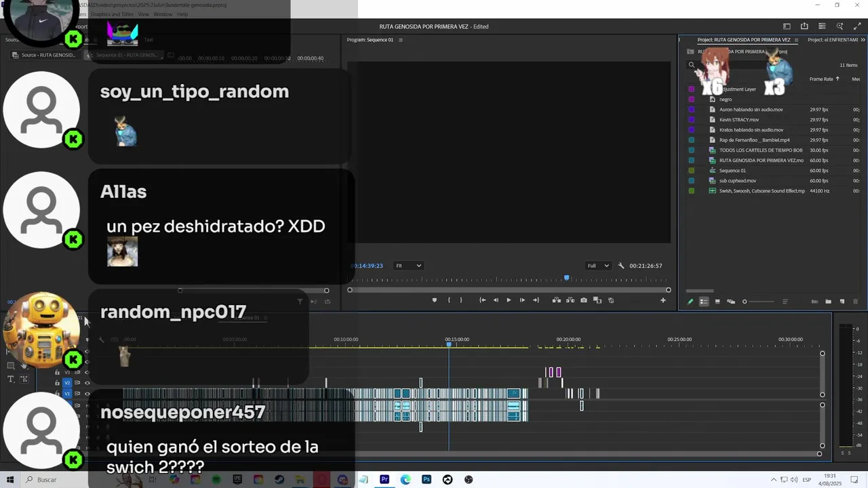Select Kratos hablando sin audio.mov clip
868x488 pixels.
[751, 130]
